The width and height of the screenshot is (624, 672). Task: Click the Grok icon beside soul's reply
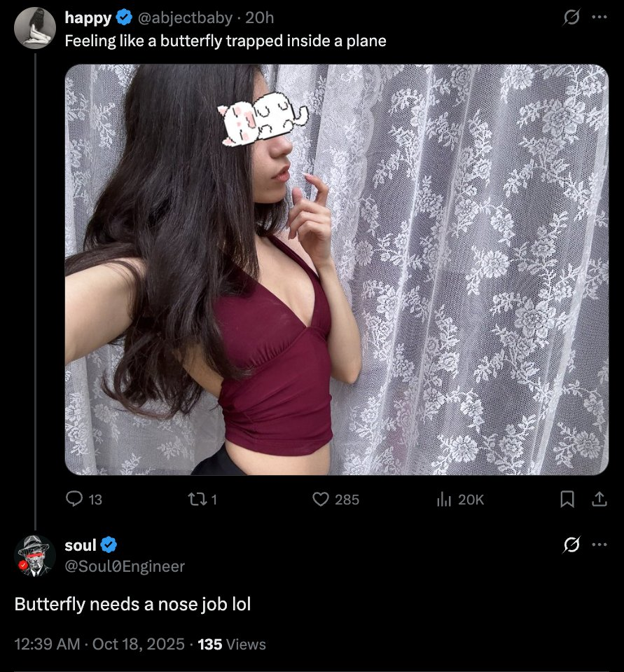pyautogui.click(x=571, y=545)
